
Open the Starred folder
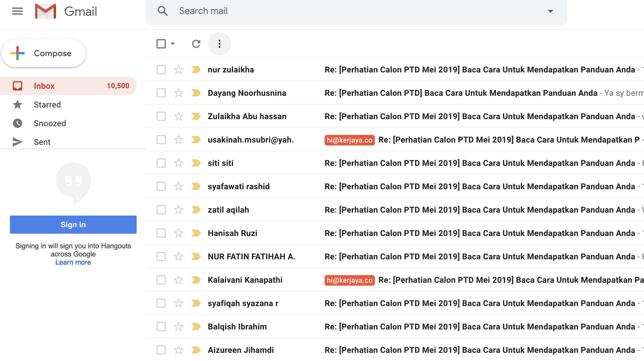tap(47, 105)
